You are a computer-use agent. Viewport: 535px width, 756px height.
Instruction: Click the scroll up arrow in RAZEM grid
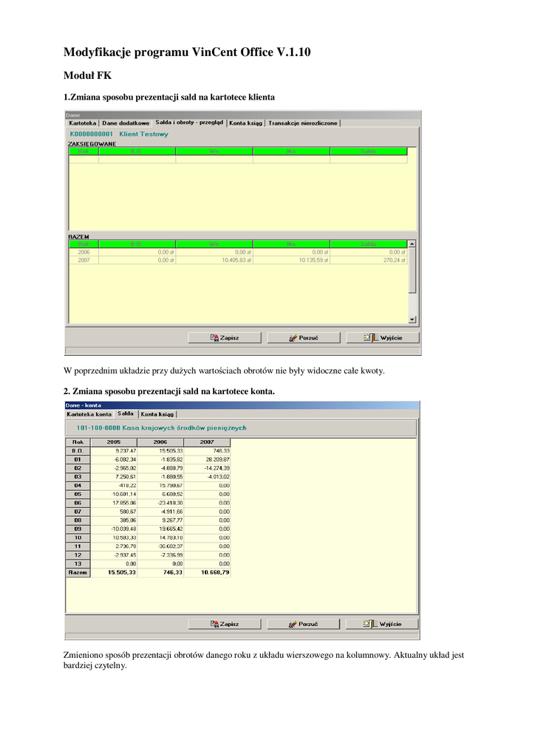pyautogui.click(x=412, y=244)
